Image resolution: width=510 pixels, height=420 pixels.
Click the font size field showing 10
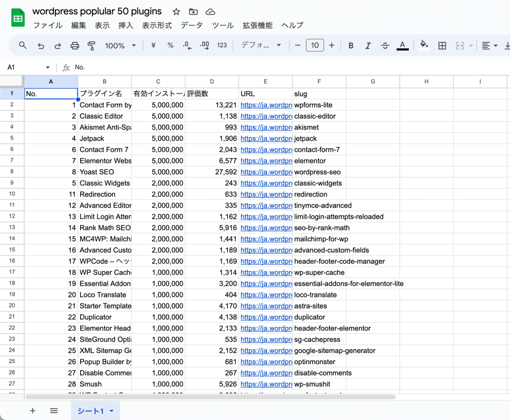click(315, 45)
